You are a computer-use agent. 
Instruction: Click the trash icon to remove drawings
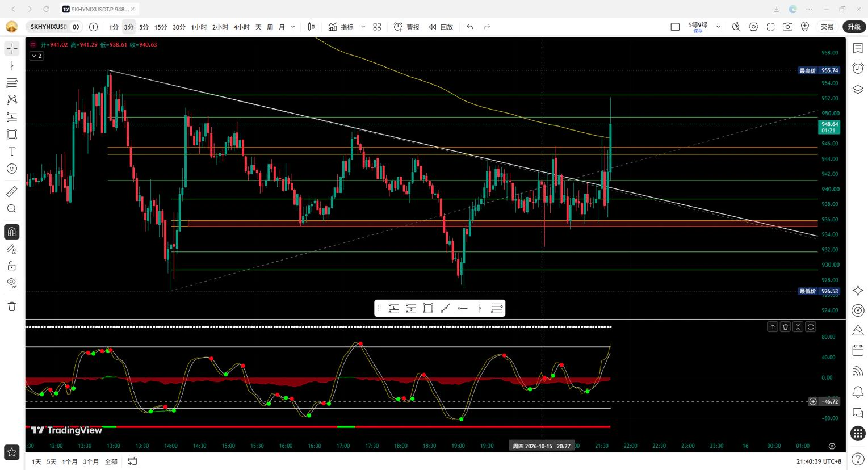[x=12, y=307]
